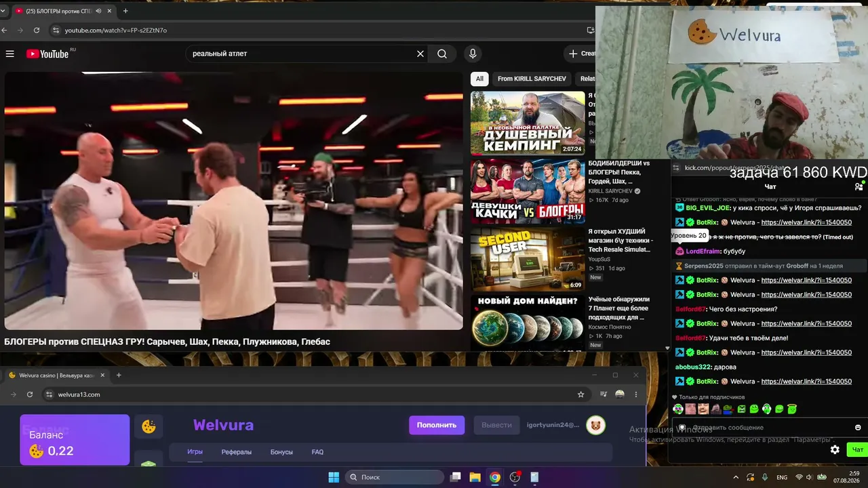This screenshot has height=488, width=868.
Task: Open chat settings gear icon
Action: pyautogui.click(x=835, y=449)
